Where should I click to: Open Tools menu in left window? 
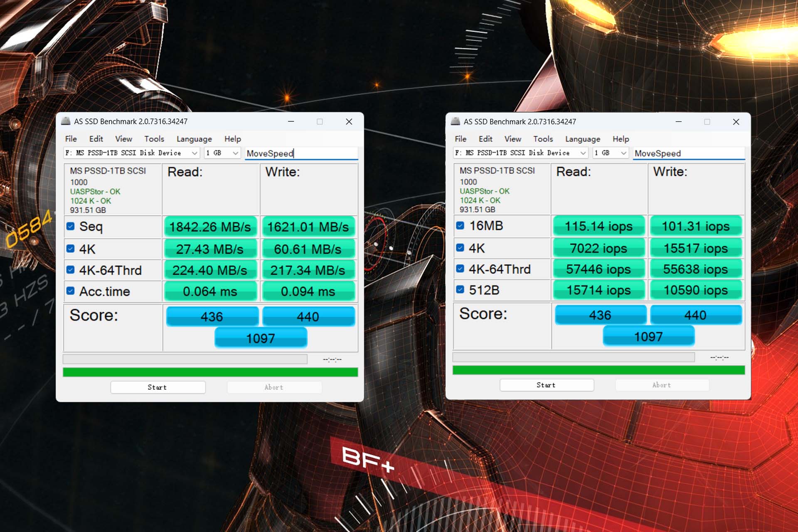pyautogui.click(x=154, y=139)
